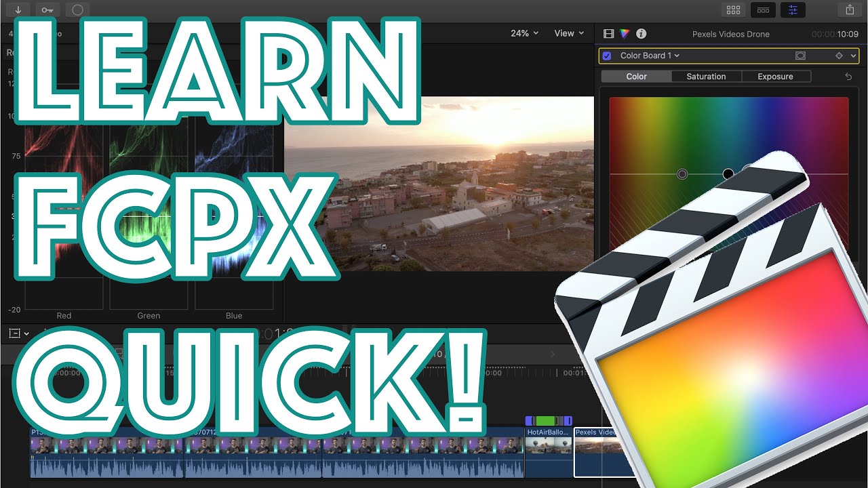Screen dimensions: 868x488
Task: Switch to the Exposure tab
Action: (x=775, y=77)
